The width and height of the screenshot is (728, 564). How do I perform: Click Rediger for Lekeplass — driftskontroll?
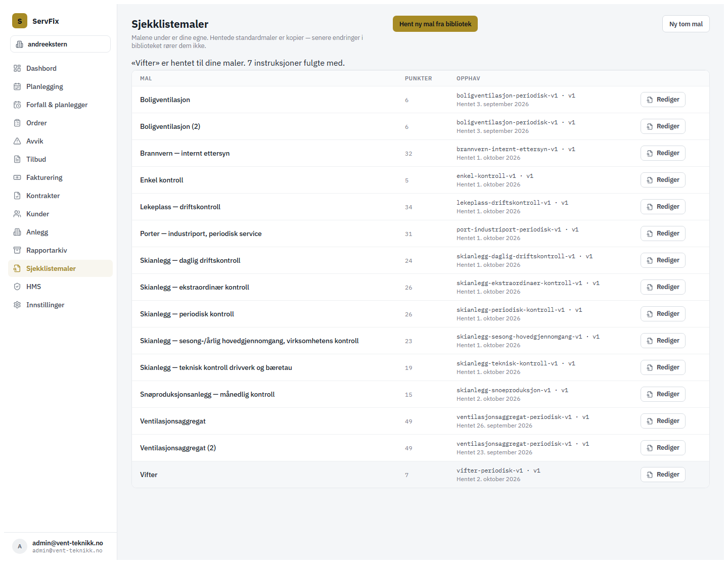[663, 207]
